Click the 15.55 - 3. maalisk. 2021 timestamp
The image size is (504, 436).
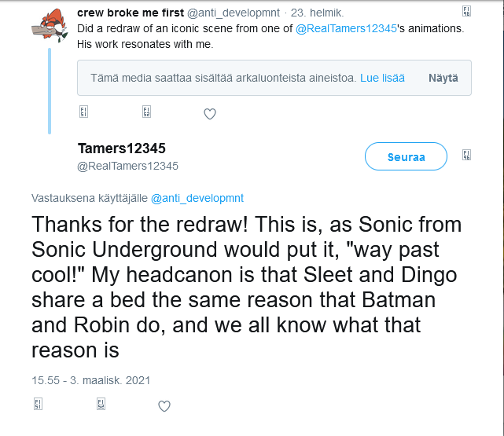(x=90, y=380)
